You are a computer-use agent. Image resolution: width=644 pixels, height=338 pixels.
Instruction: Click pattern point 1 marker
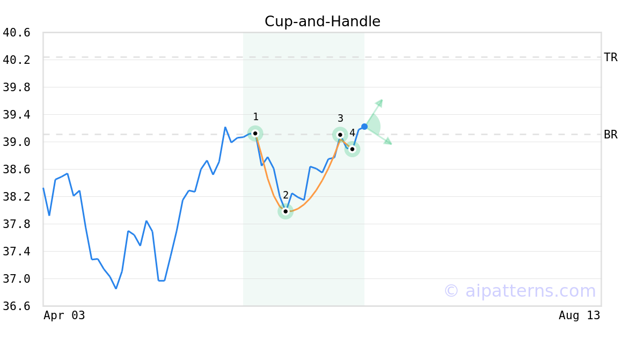[255, 133]
